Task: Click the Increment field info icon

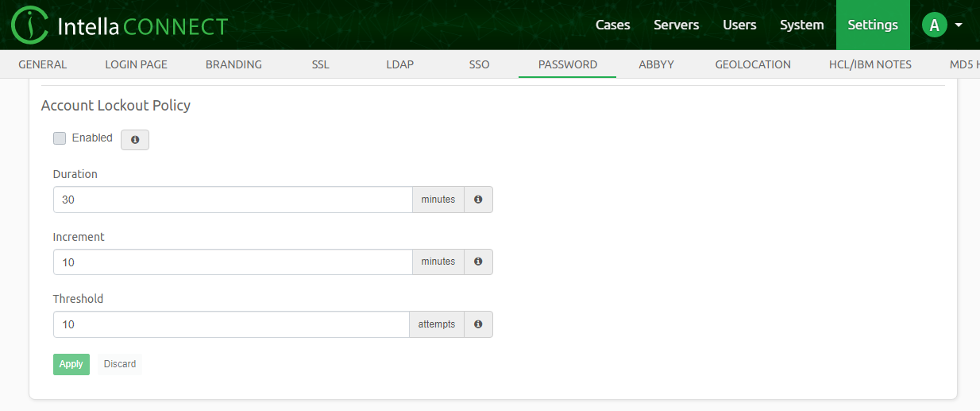Action: [478, 262]
